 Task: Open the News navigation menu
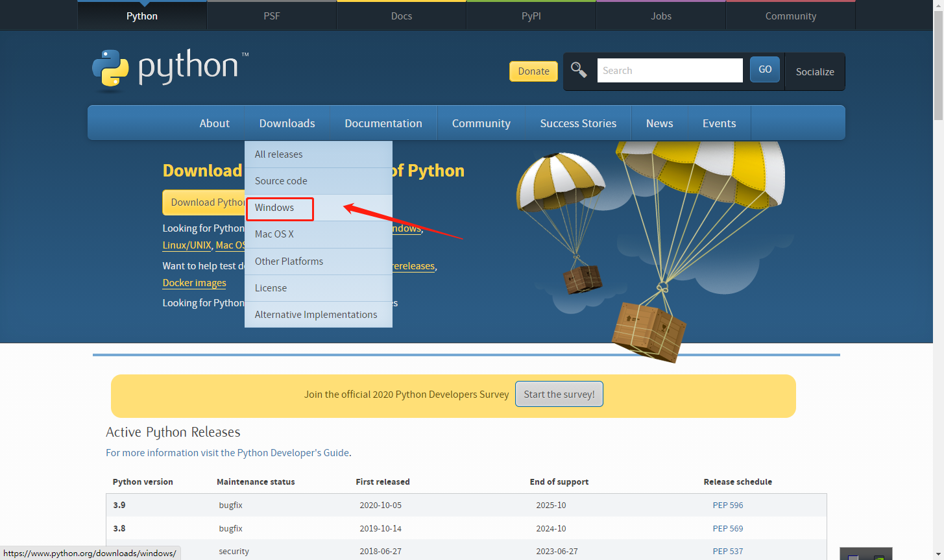click(x=660, y=123)
